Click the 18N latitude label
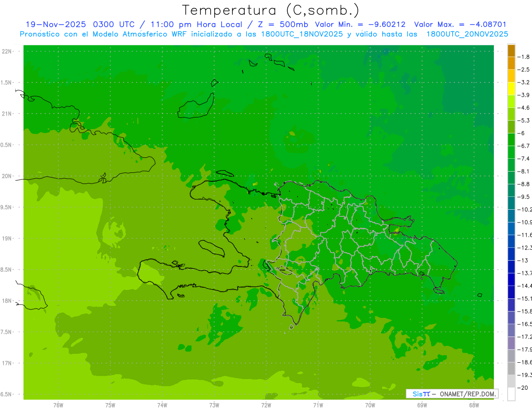This screenshot has width=532, height=411. point(8,301)
